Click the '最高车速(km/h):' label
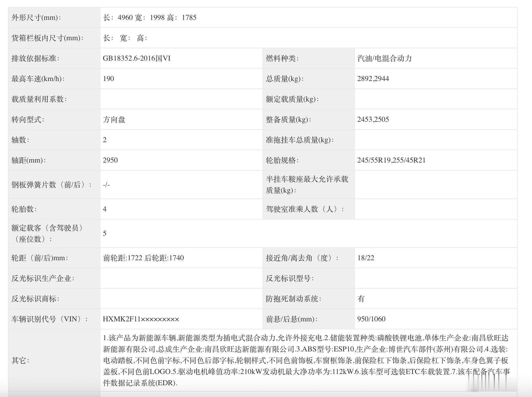Image resolution: width=532 pixels, height=397 pixels. 38,79
